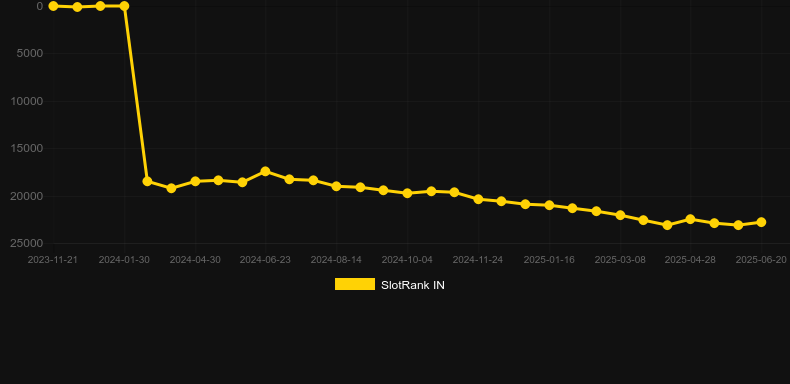The image size is (790, 384).
Task: Select the data point above 2025-03-08
Action: 620,215
